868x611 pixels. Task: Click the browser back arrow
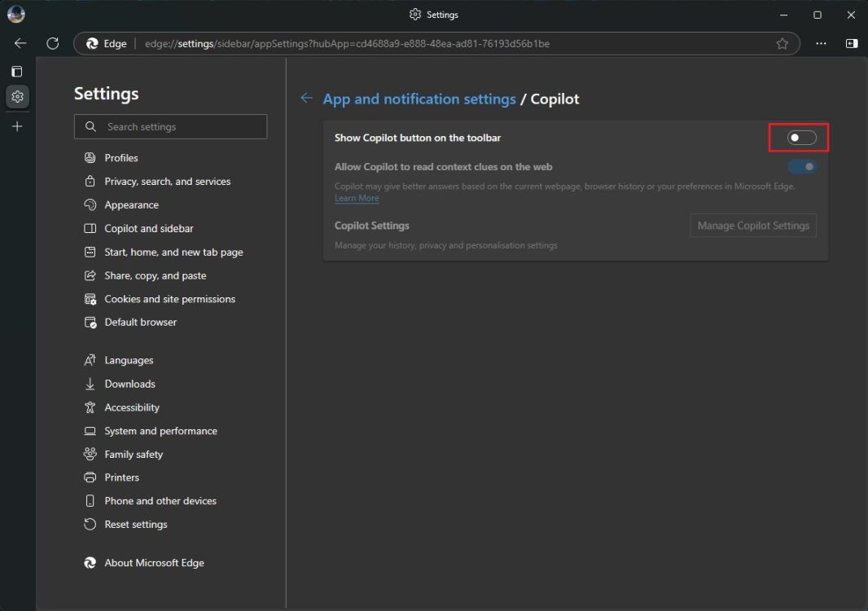coord(20,43)
